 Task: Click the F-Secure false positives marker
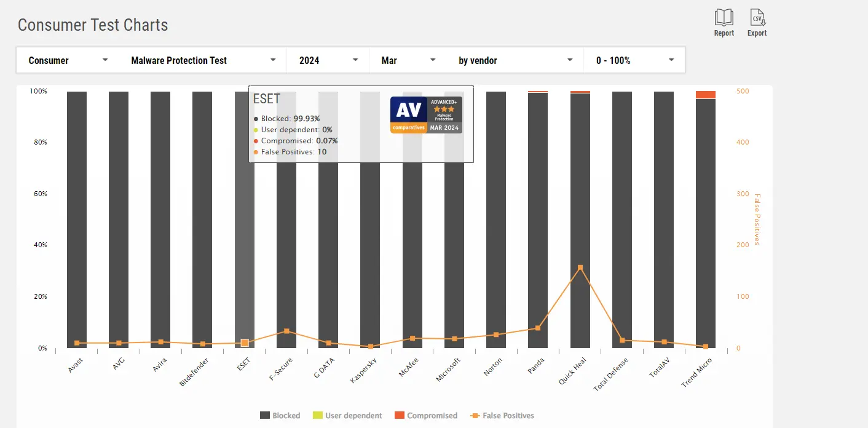pyautogui.click(x=286, y=331)
